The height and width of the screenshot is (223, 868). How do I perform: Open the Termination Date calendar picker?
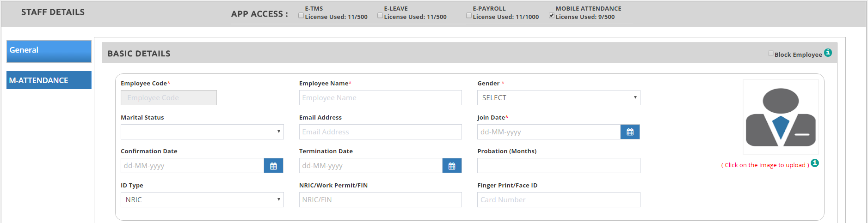(x=452, y=166)
